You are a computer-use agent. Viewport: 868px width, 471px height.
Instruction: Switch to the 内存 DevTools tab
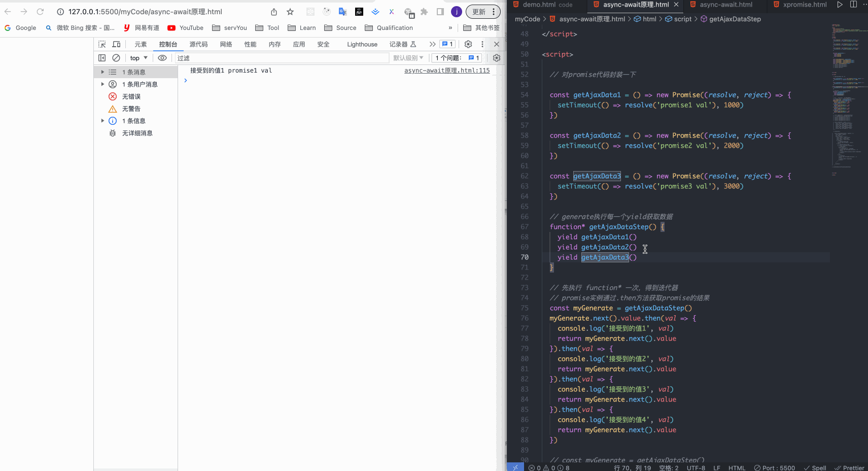pyautogui.click(x=274, y=44)
